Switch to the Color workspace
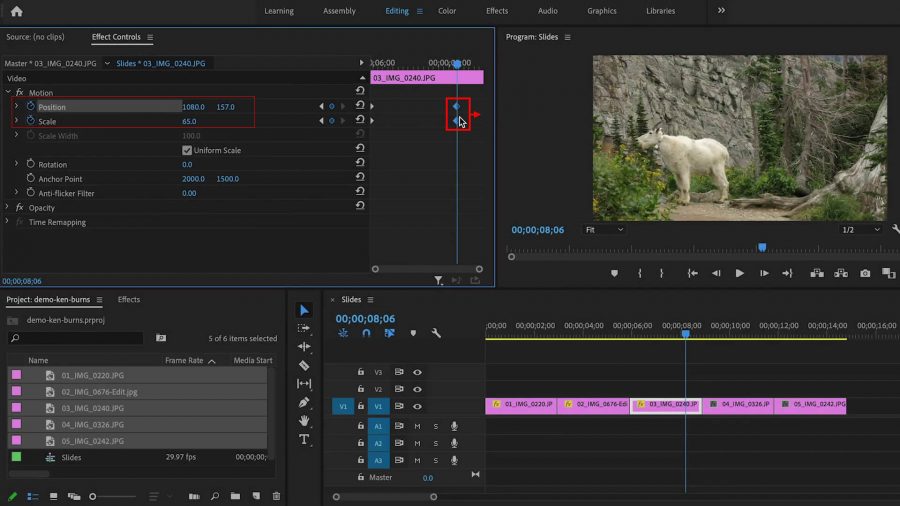This screenshot has height=506, width=900. (x=447, y=11)
